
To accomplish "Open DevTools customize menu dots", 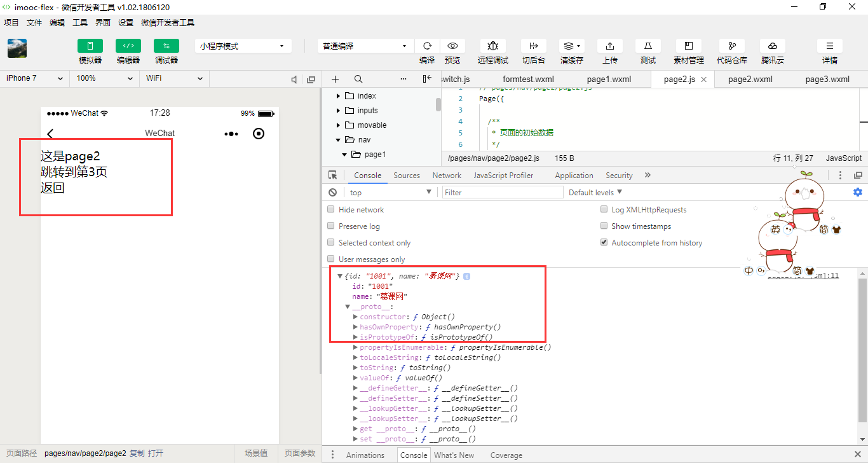I will (840, 176).
